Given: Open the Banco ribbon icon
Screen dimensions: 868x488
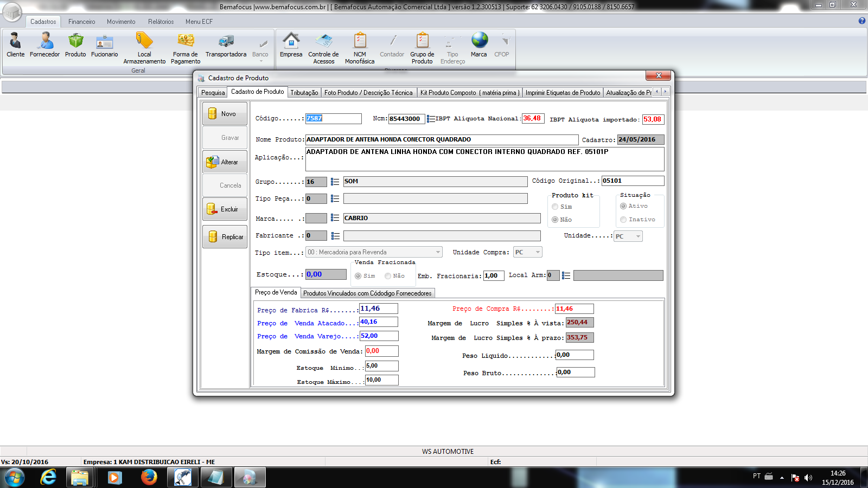Looking at the screenshot, I should click(260, 48).
